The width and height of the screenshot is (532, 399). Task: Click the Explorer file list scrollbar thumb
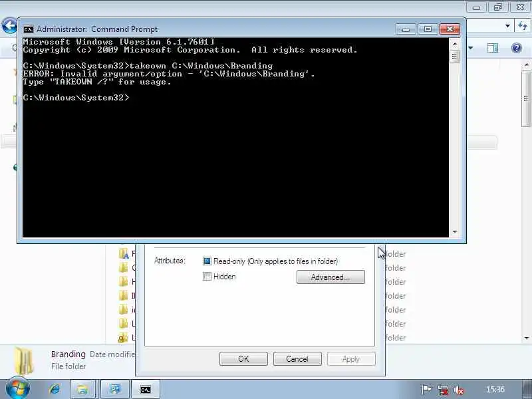(527, 98)
